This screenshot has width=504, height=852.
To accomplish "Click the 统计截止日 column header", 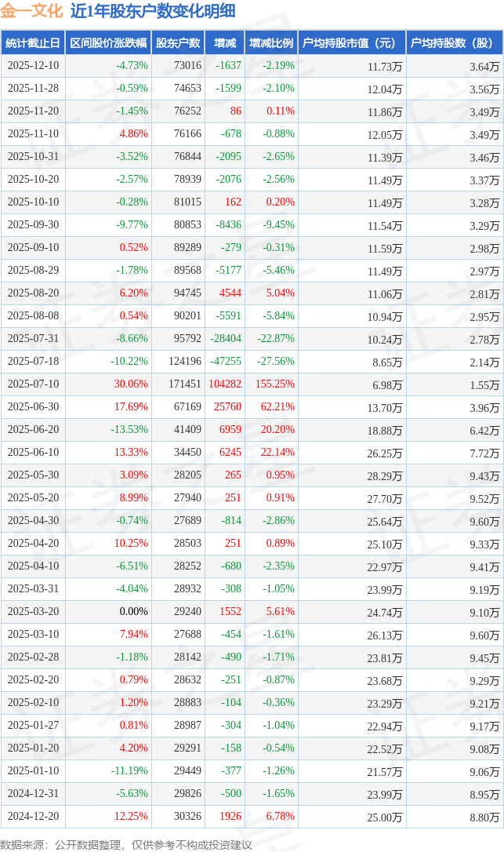I will click(33, 43).
